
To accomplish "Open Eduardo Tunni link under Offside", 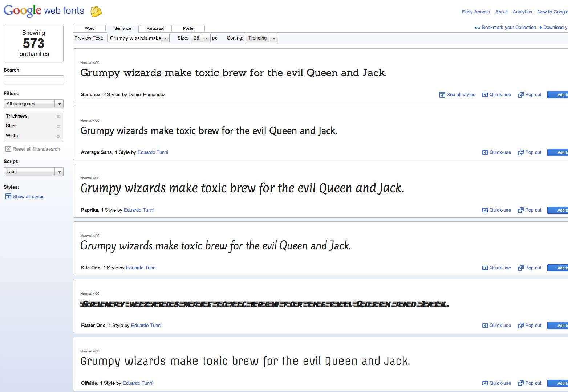I will pyautogui.click(x=138, y=383).
